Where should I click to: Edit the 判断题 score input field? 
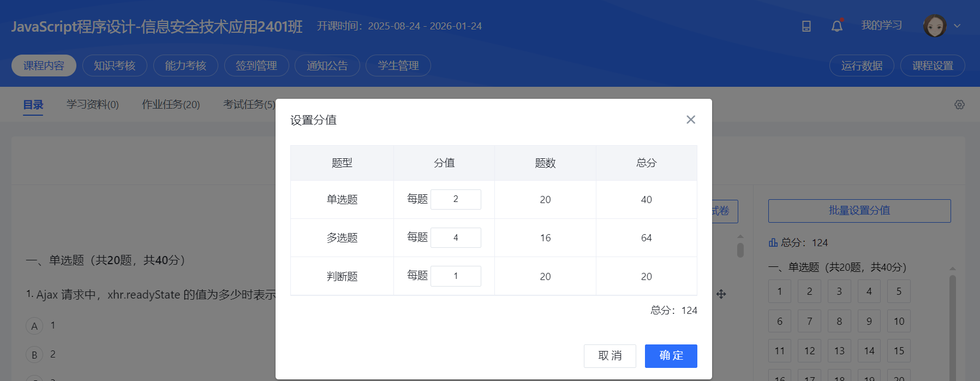(x=456, y=276)
